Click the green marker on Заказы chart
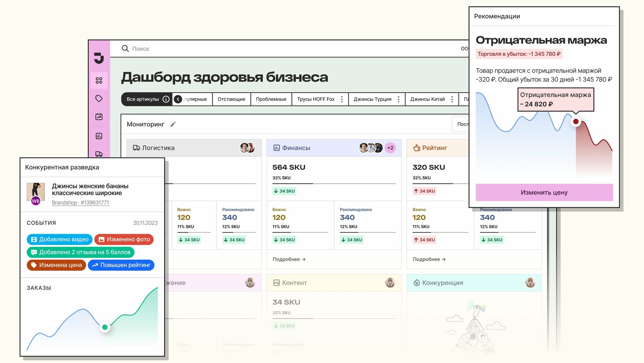Viewport: 644px width, 363px height. coord(105,327)
